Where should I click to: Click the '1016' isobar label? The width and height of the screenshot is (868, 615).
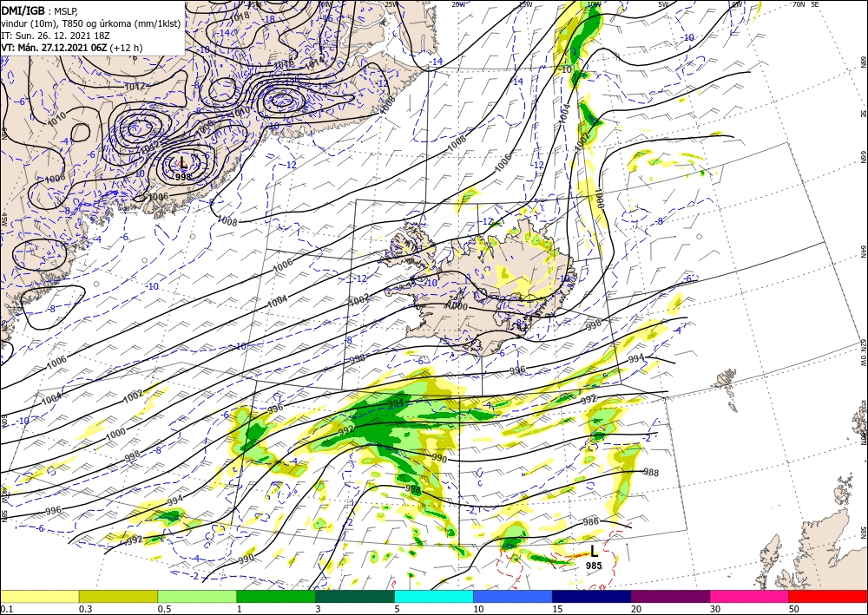(x=285, y=65)
